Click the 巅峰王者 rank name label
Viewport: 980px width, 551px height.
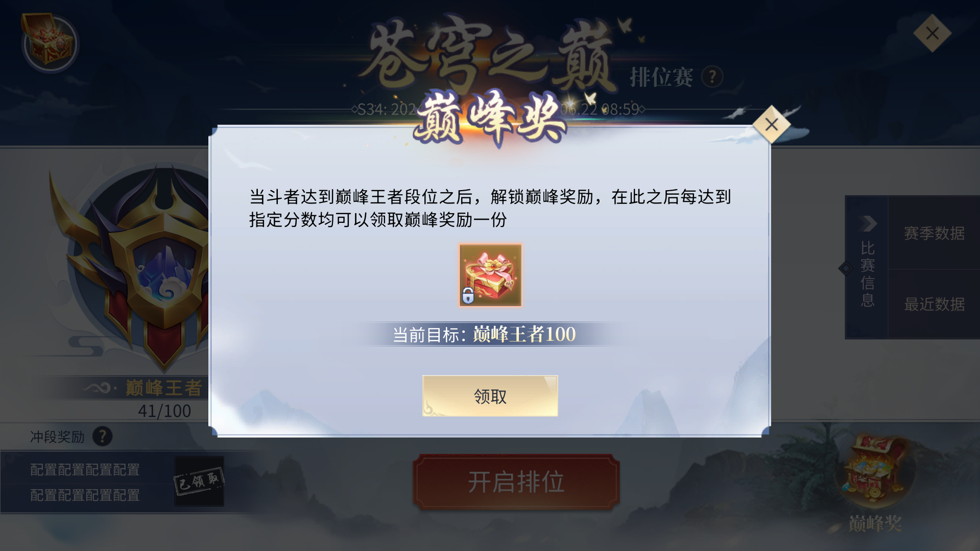point(164,388)
